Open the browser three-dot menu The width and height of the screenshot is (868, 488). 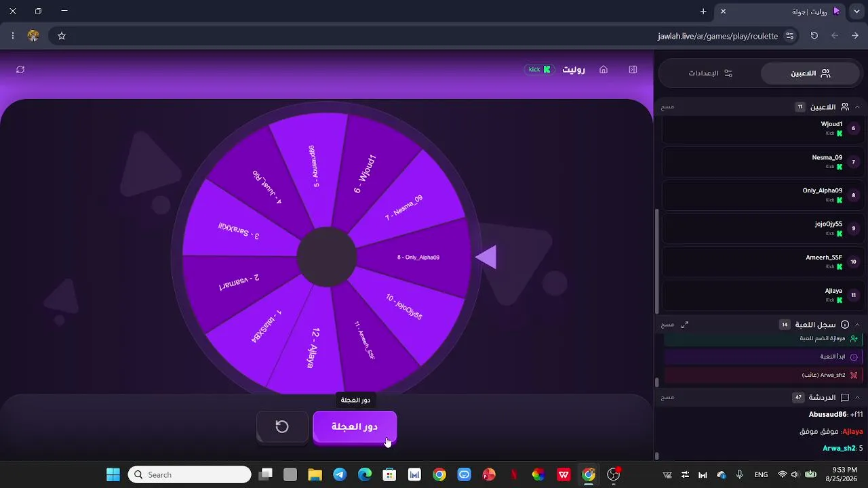[13, 36]
